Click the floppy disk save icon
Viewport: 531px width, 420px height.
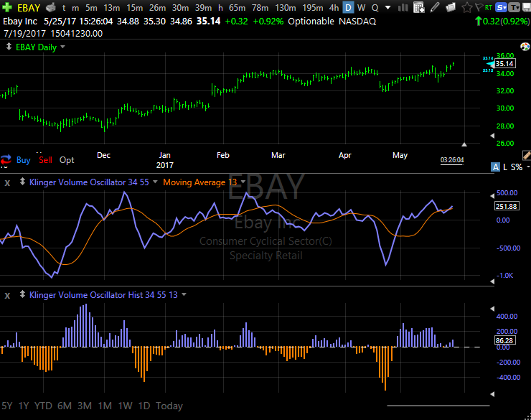pyautogui.click(x=527, y=7)
